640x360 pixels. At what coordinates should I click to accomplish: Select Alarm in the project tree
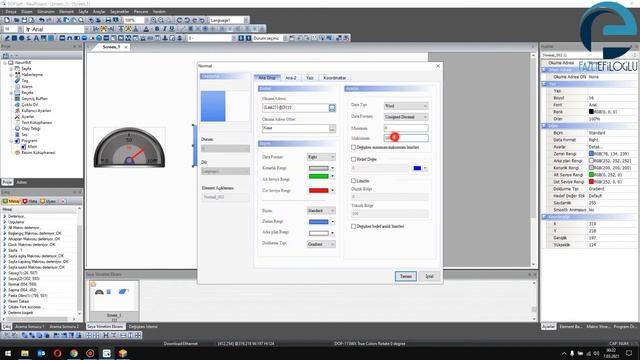pyautogui.click(x=27, y=87)
